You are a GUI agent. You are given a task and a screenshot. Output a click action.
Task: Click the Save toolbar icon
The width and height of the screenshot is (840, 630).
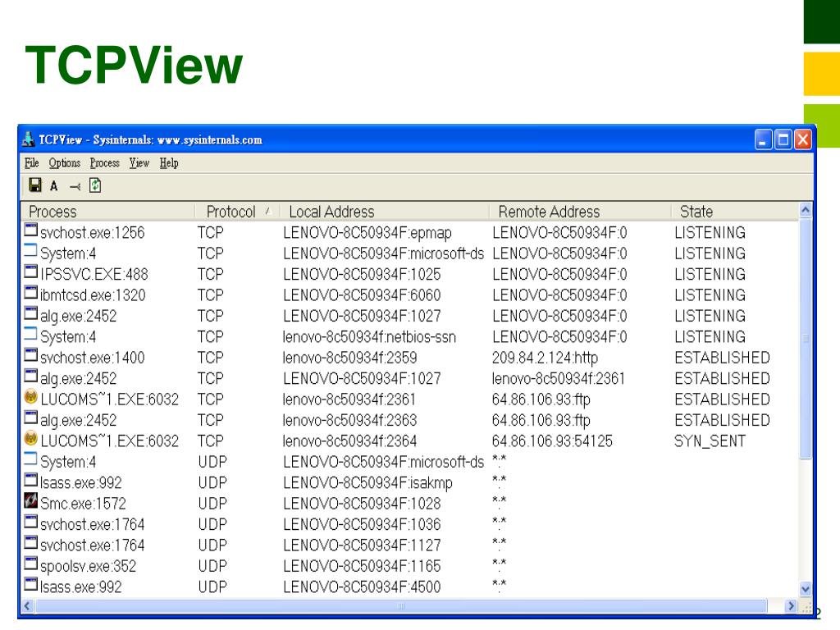(x=34, y=185)
